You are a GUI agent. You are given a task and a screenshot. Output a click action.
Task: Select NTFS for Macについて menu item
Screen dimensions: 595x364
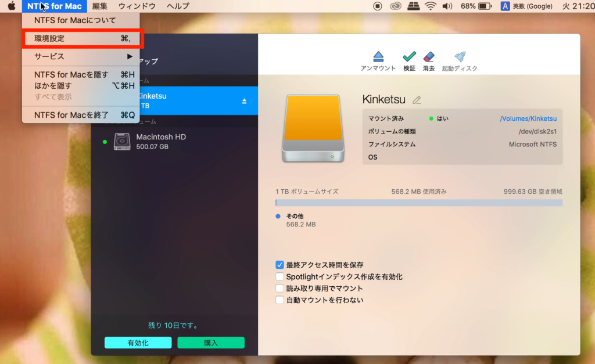pos(81,20)
